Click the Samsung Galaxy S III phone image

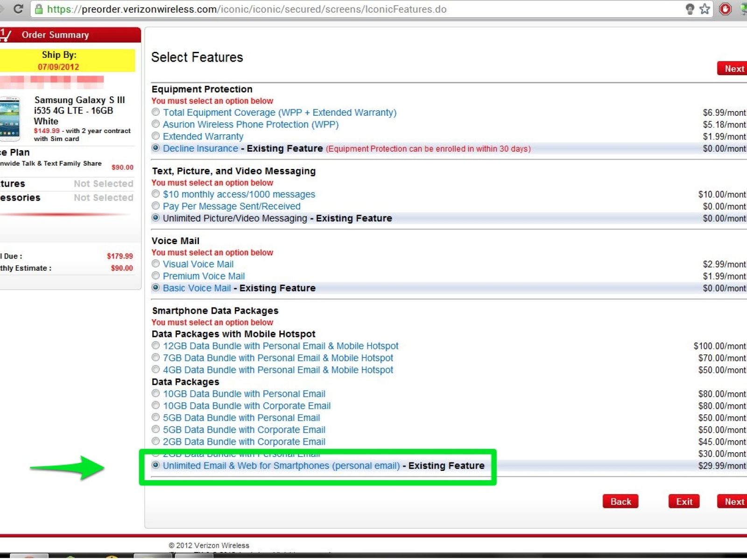coord(10,119)
